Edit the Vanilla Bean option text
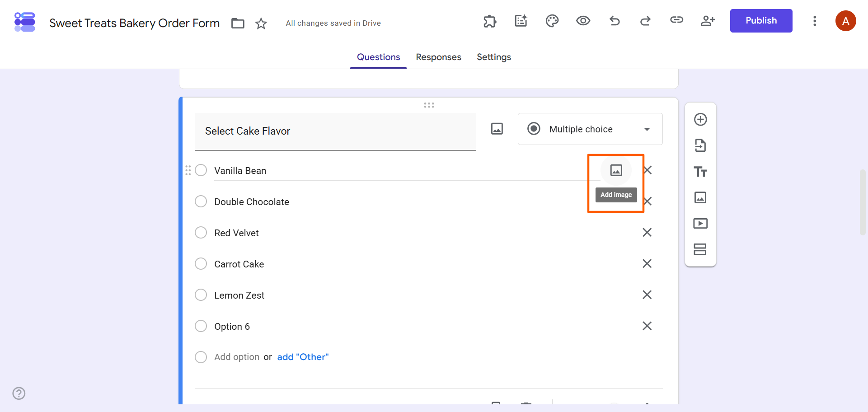This screenshot has height=412, width=868. click(x=407, y=171)
